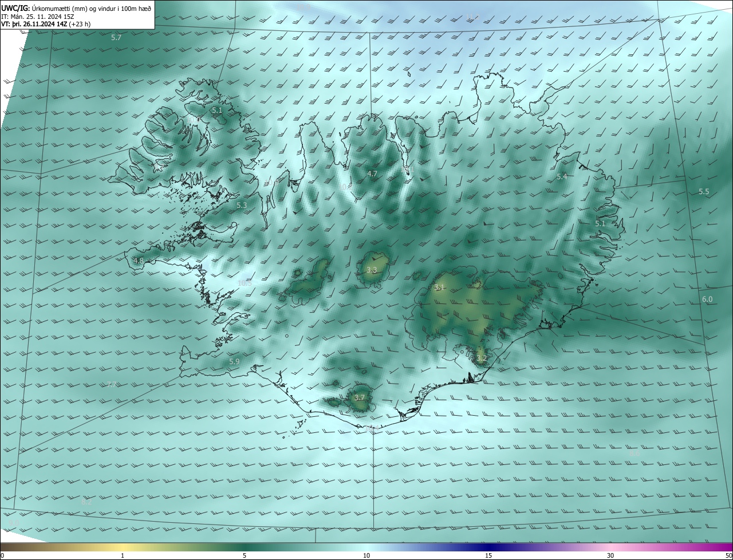Pick the pale cyan color near scale 10
The height and width of the screenshot is (560, 733).
point(366,547)
